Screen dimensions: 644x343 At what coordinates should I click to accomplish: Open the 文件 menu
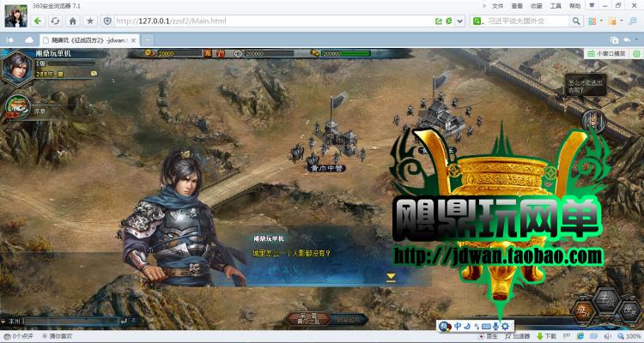497,5
